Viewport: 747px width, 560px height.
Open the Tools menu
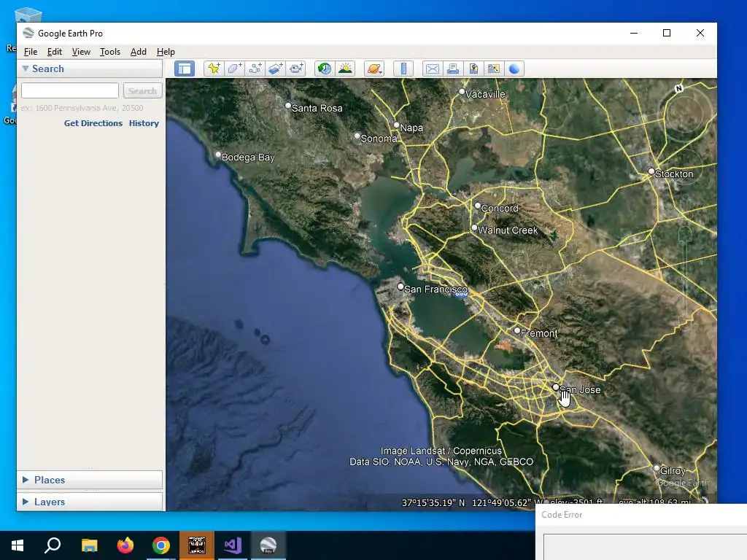[x=109, y=52]
